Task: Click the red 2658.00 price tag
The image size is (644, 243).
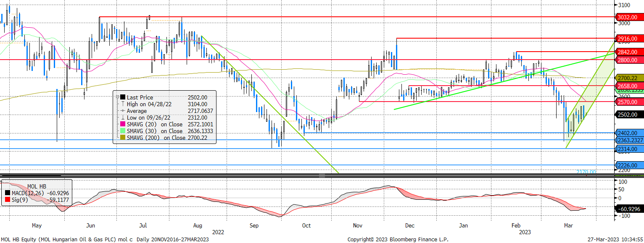Action: (629, 86)
